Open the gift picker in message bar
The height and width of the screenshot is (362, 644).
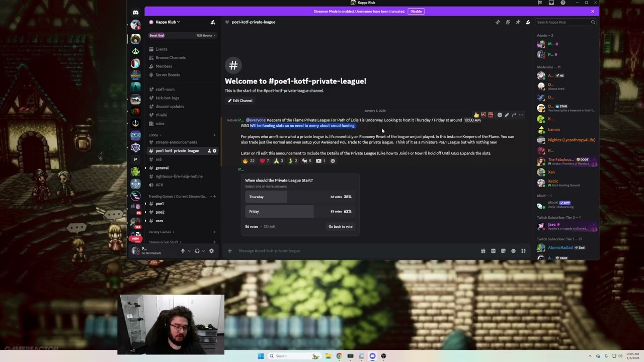pyautogui.click(x=483, y=251)
